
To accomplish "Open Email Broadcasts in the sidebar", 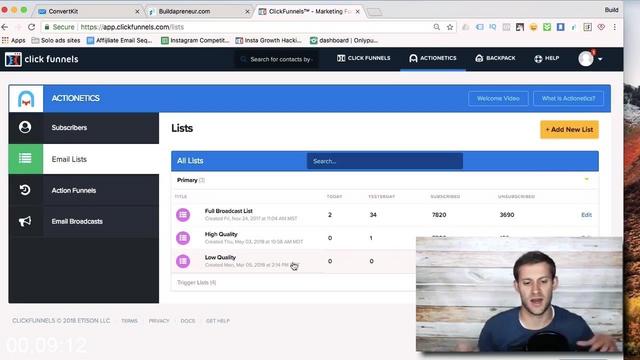I will click(84, 221).
